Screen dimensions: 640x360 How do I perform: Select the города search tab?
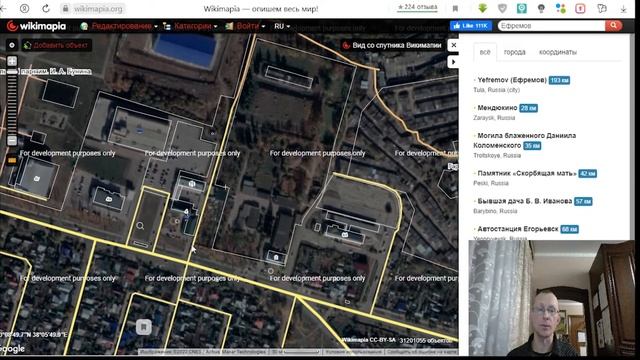(515, 52)
